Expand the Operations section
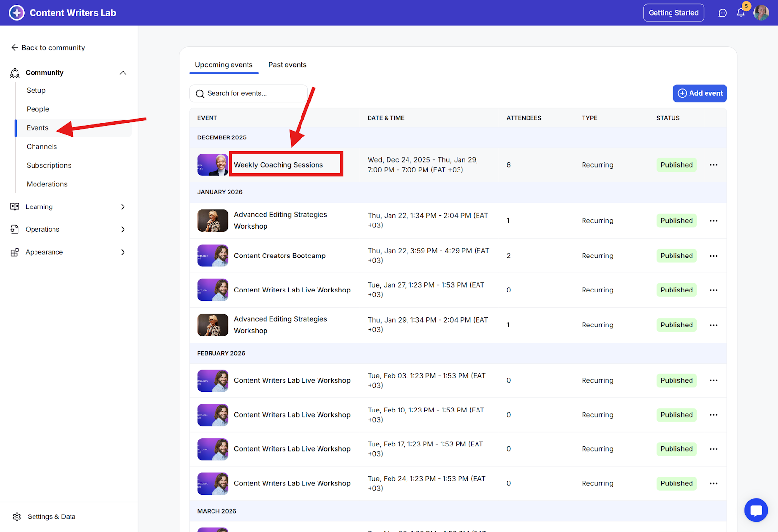Viewport: 778px width, 532px height. 123,229
